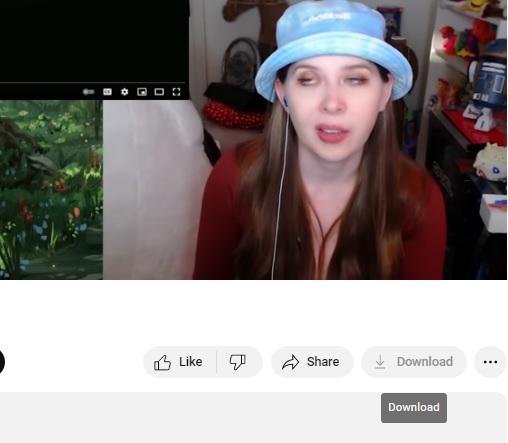Click the black embedded video screen
This screenshot has height=443, width=508.
pos(94,40)
